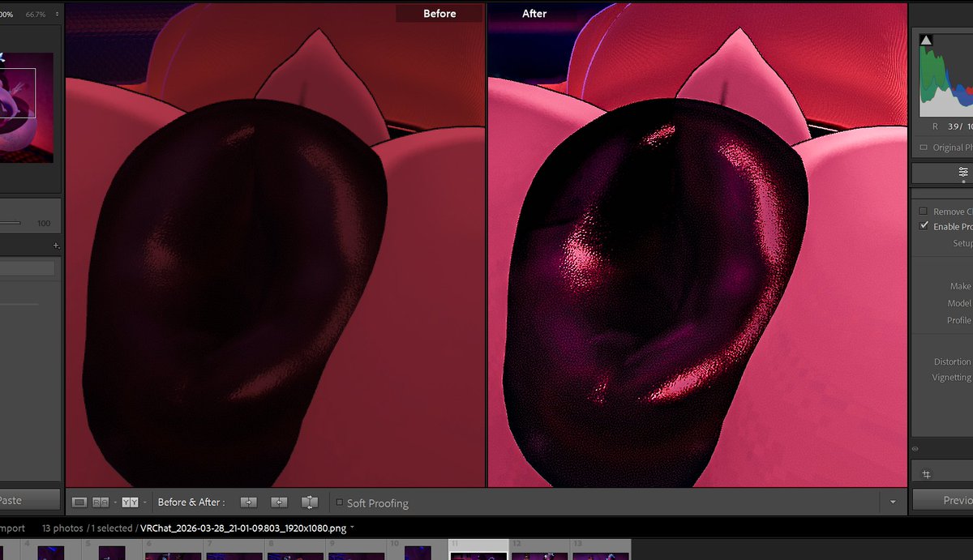Click the 66.7% zoom level in Navigator
973x560 pixels.
35,15
